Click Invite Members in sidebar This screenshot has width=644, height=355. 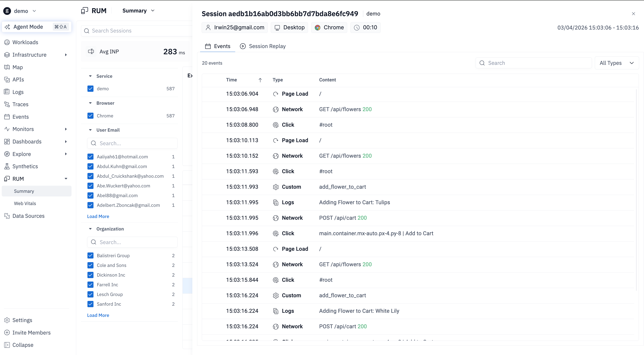point(31,333)
